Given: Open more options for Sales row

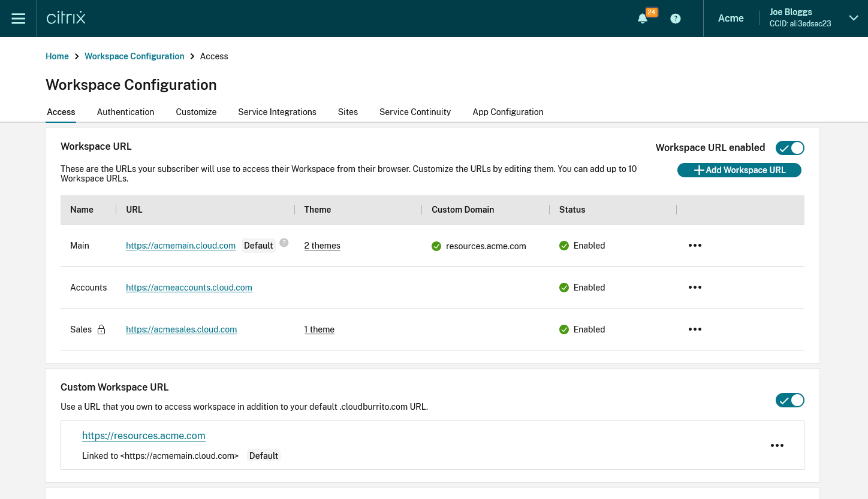Looking at the screenshot, I should pos(695,329).
